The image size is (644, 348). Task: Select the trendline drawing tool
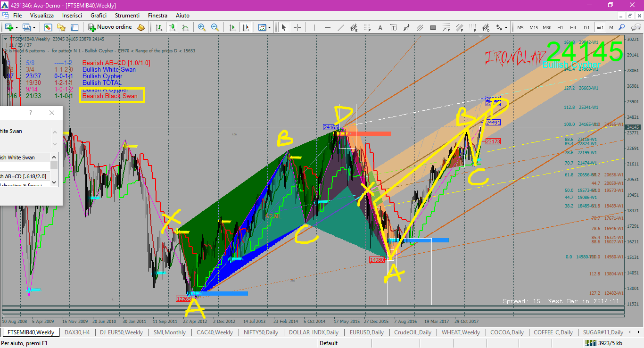click(341, 27)
